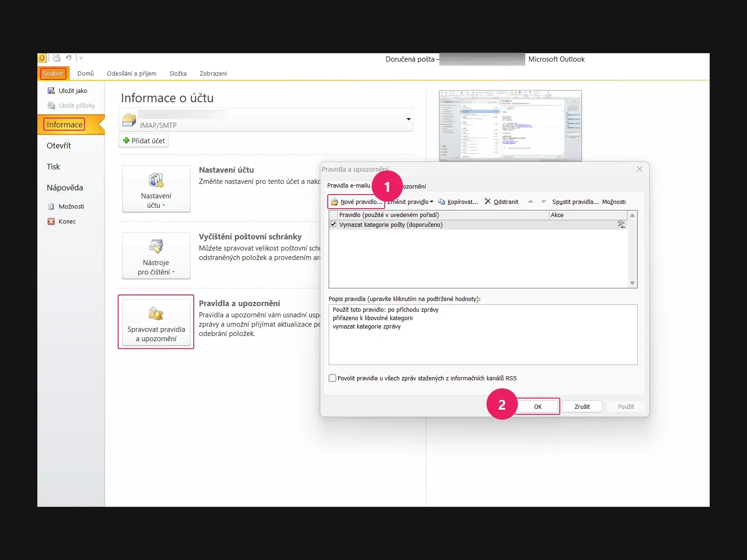Image resolution: width=747 pixels, height=560 pixels.
Task: Select the Pravidla e-mailu tab
Action: [349, 186]
